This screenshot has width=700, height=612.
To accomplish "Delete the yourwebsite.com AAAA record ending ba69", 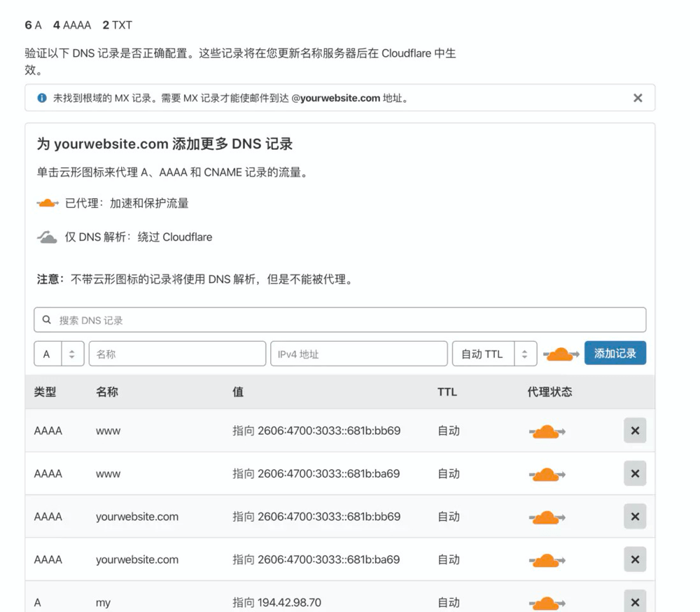I will point(635,559).
